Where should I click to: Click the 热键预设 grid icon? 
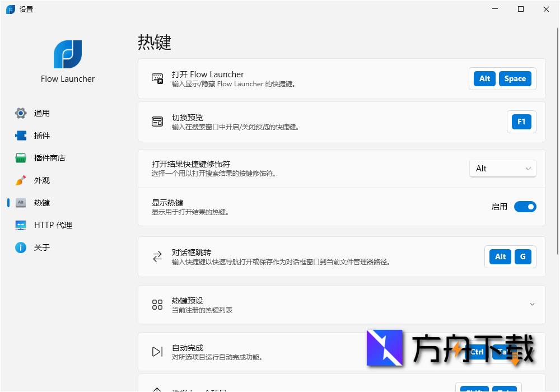pos(157,305)
